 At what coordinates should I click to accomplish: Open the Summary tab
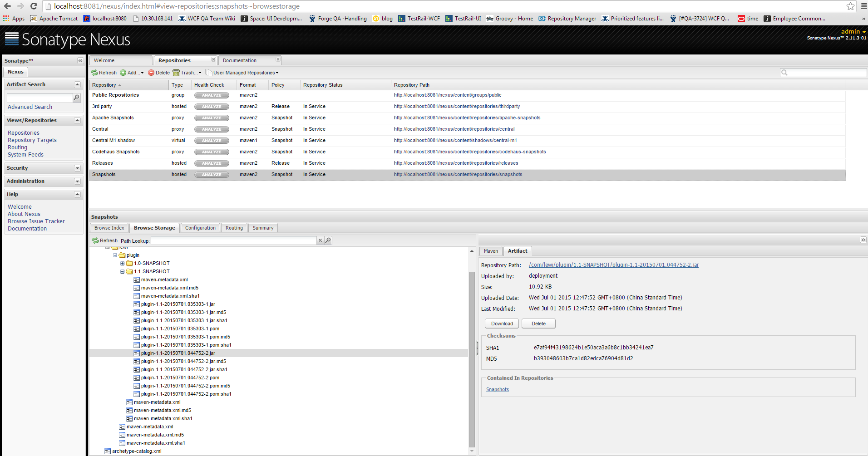coord(263,228)
